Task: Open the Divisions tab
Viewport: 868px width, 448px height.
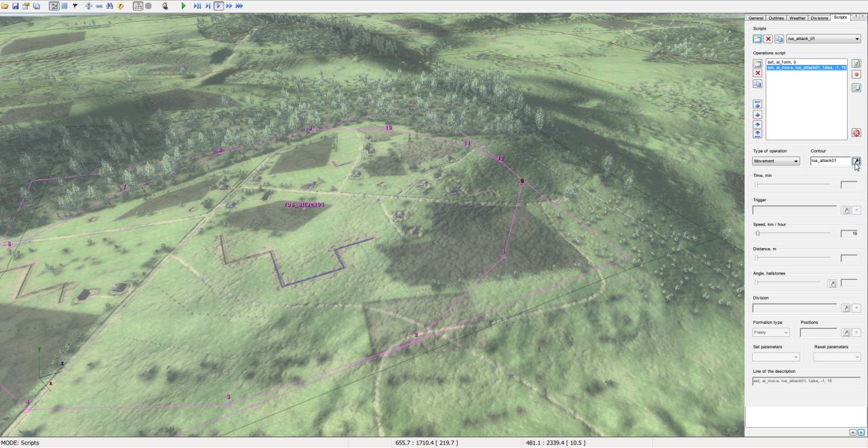Action: click(x=819, y=18)
